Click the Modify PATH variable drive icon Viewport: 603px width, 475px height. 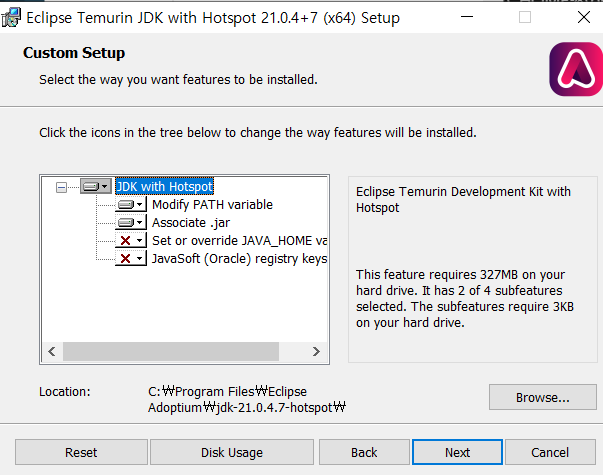coord(126,205)
